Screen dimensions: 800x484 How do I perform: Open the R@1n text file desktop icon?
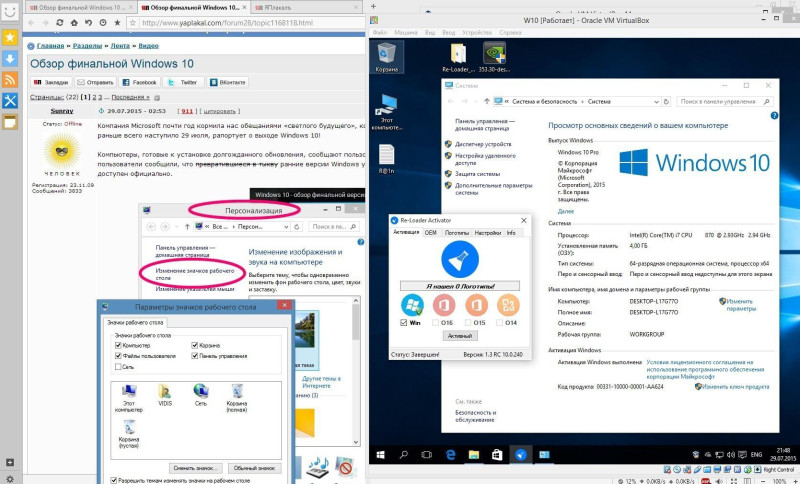click(x=386, y=159)
